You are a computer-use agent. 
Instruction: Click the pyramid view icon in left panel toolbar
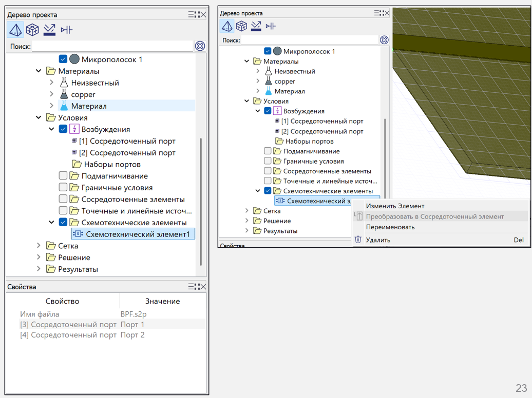coord(15,30)
